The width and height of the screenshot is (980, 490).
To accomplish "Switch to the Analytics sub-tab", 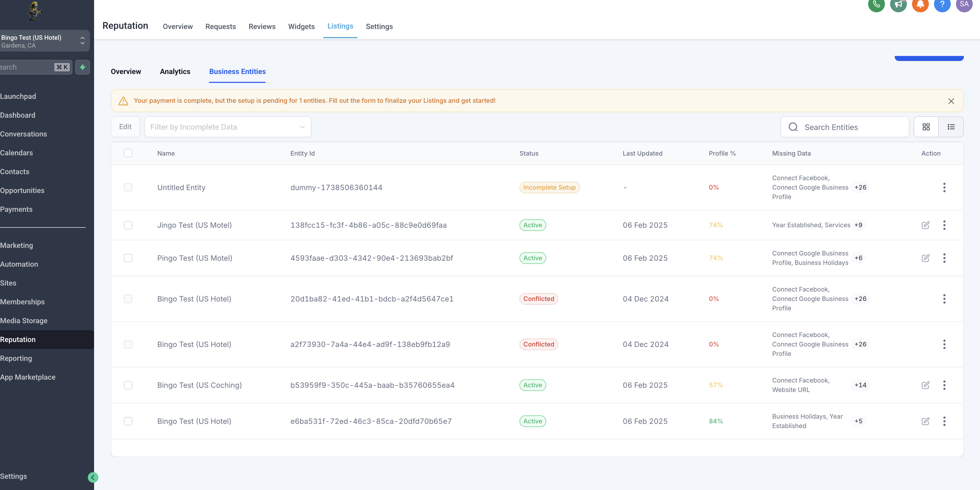I will click(x=175, y=72).
